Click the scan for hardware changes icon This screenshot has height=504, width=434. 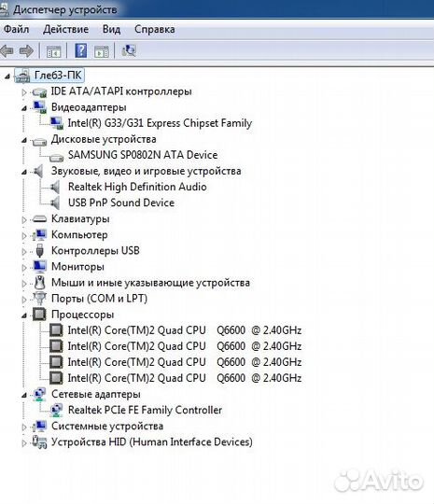pyautogui.click(x=129, y=50)
